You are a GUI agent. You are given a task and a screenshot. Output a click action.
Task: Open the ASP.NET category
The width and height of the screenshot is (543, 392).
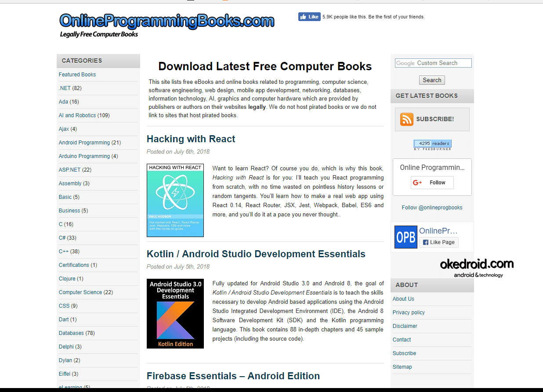[x=69, y=170]
